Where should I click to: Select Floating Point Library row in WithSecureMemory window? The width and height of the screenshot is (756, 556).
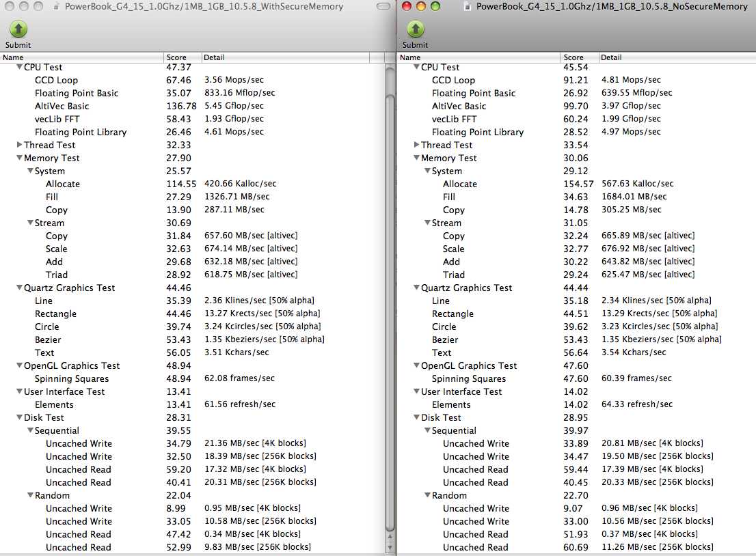[x=192, y=132]
